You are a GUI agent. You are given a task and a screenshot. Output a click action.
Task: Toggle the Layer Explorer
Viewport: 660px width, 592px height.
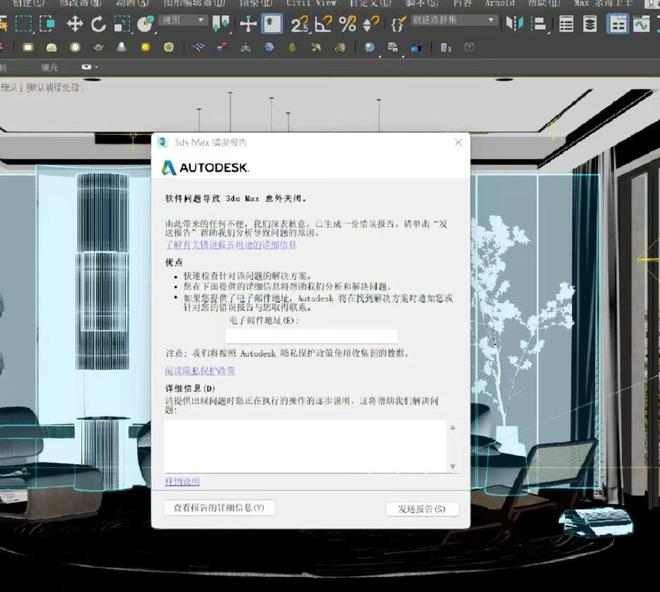[x=590, y=24]
